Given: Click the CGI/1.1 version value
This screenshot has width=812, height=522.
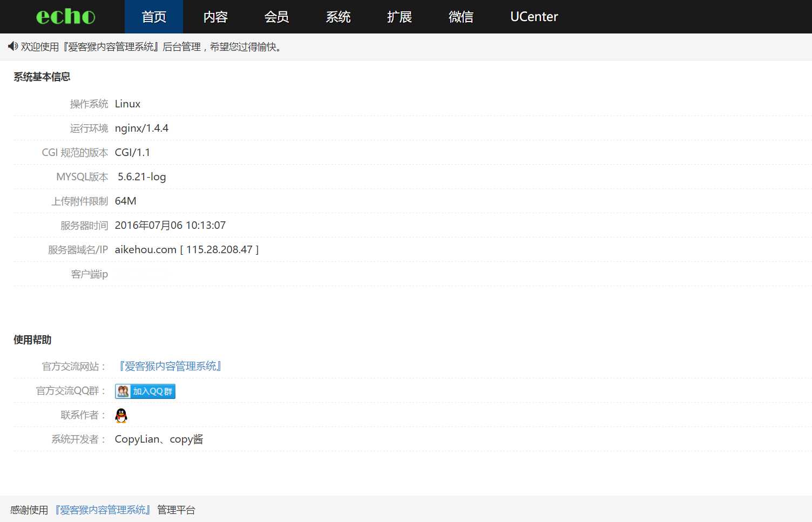Looking at the screenshot, I should [x=132, y=152].
